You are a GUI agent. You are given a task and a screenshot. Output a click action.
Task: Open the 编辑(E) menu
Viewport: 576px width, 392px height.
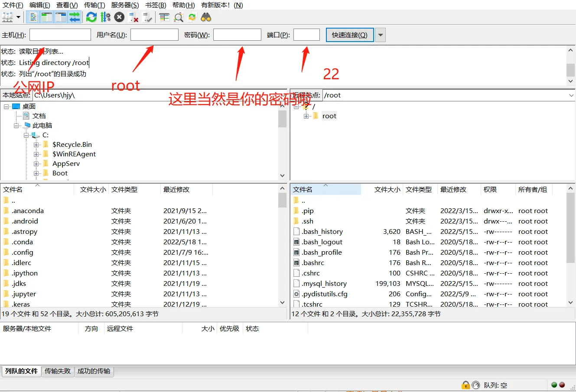coord(40,5)
